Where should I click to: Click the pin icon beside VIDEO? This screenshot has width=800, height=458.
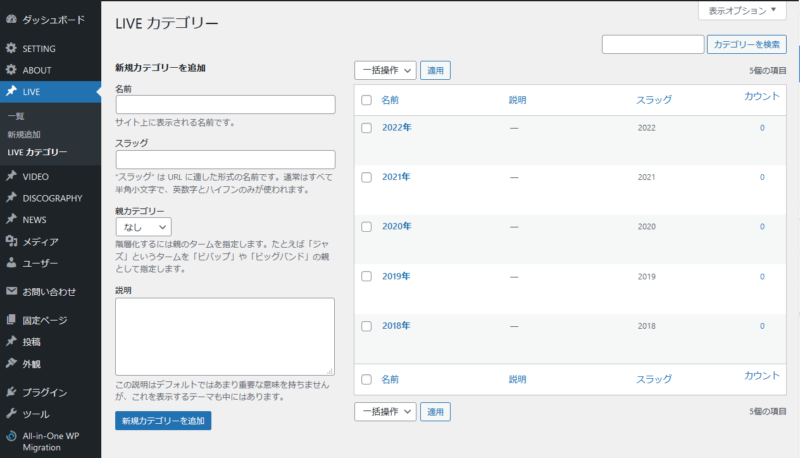tap(11, 176)
